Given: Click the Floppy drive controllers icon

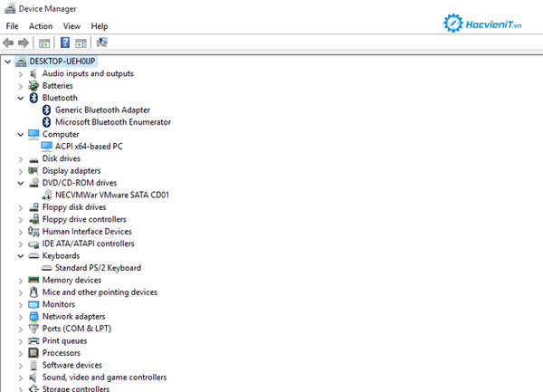Looking at the screenshot, I should tap(33, 219).
